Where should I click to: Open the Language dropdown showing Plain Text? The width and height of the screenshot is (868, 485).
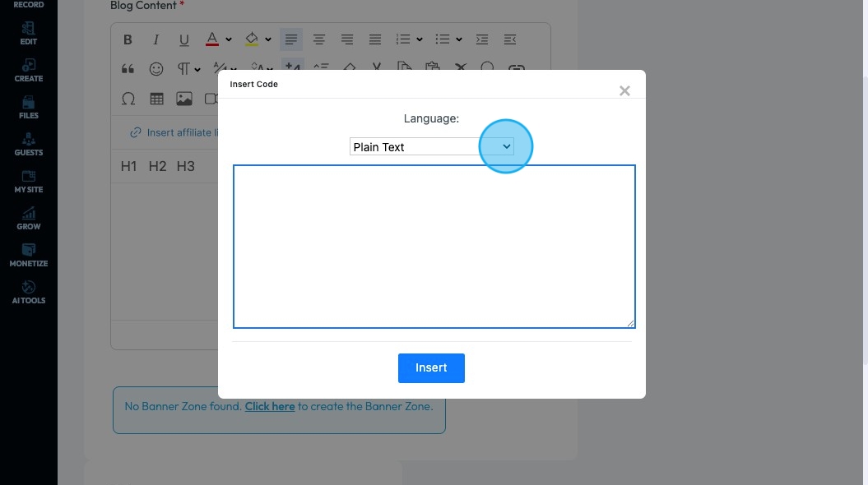click(432, 146)
